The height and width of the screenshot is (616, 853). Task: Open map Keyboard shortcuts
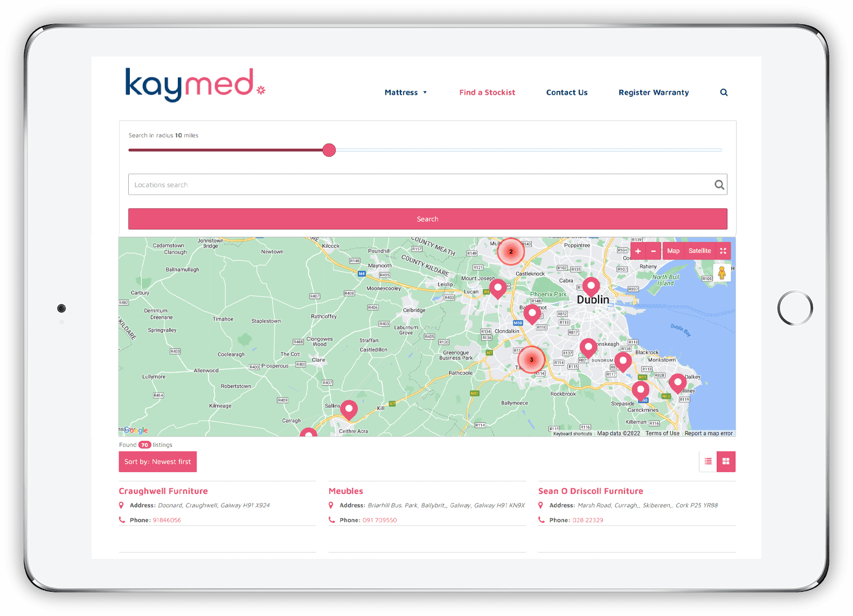click(572, 433)
